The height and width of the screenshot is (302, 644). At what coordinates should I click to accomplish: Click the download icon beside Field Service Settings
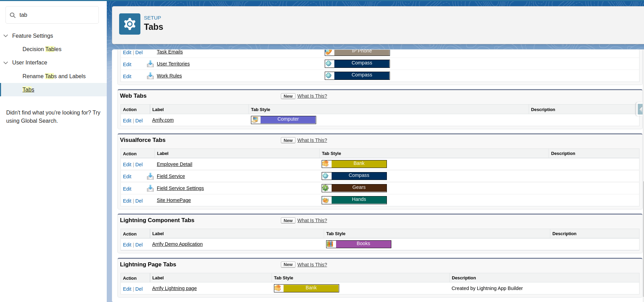point(150,188)
